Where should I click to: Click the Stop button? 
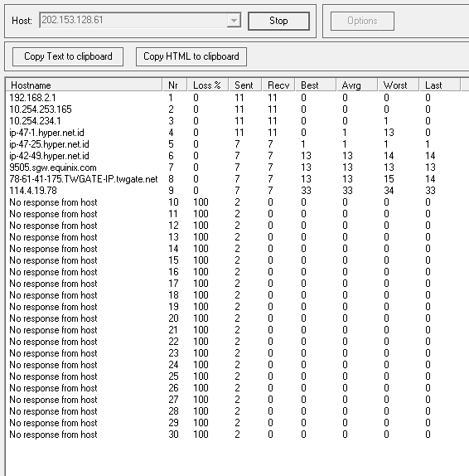pos(278,21)
